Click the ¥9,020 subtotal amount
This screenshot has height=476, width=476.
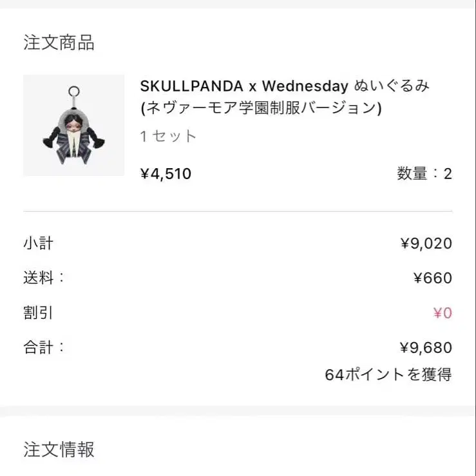coord(426,243)
